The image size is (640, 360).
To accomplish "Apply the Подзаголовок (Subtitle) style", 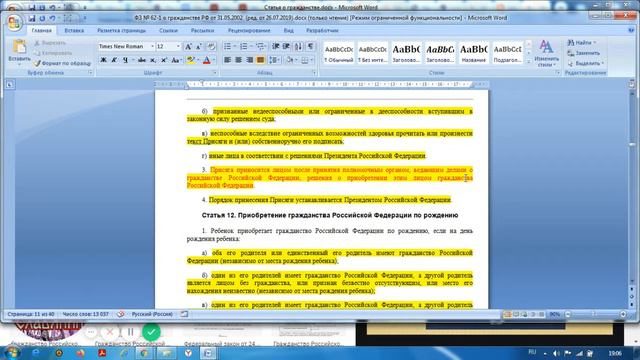I will point(507,53).
